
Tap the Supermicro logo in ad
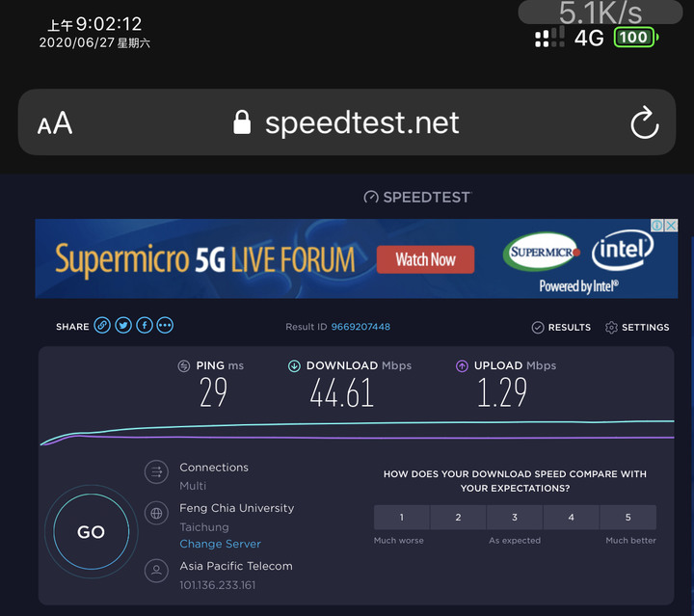coord(542,252)
